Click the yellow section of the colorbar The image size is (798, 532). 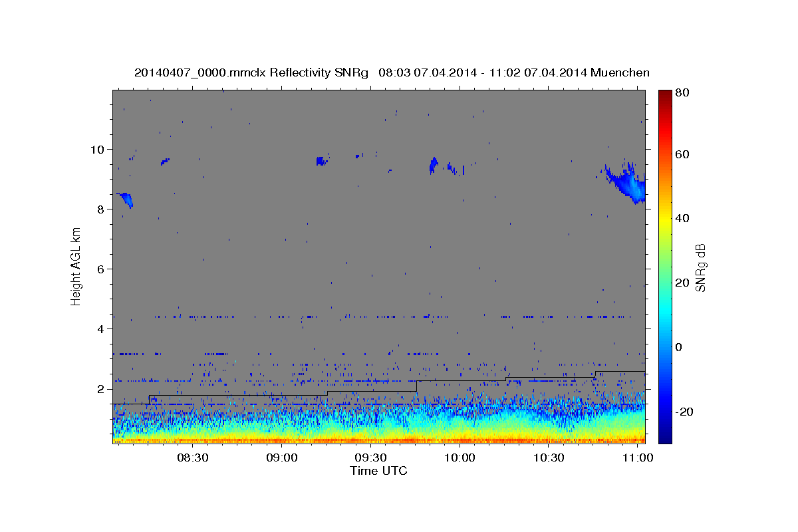click(664, 219)
